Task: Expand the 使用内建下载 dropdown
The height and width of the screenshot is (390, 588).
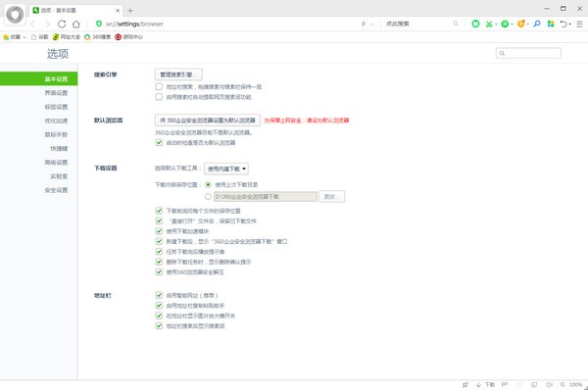Action: [x=226, y=169]
